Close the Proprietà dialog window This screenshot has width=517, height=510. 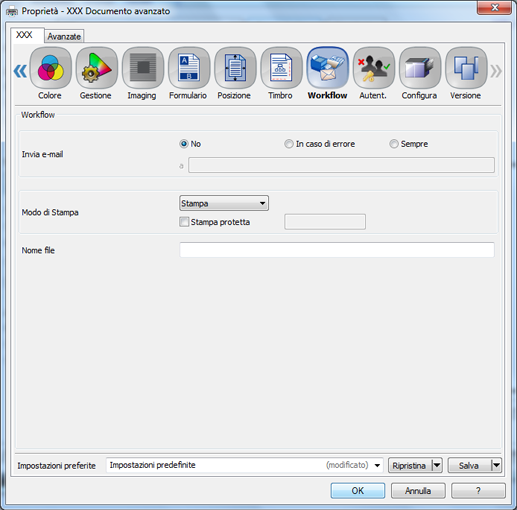[x=494, y=8]
